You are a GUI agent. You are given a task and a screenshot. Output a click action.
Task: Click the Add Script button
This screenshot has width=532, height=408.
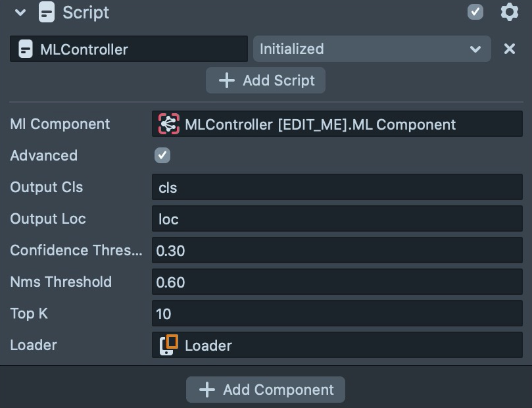[x=266, y=80]
